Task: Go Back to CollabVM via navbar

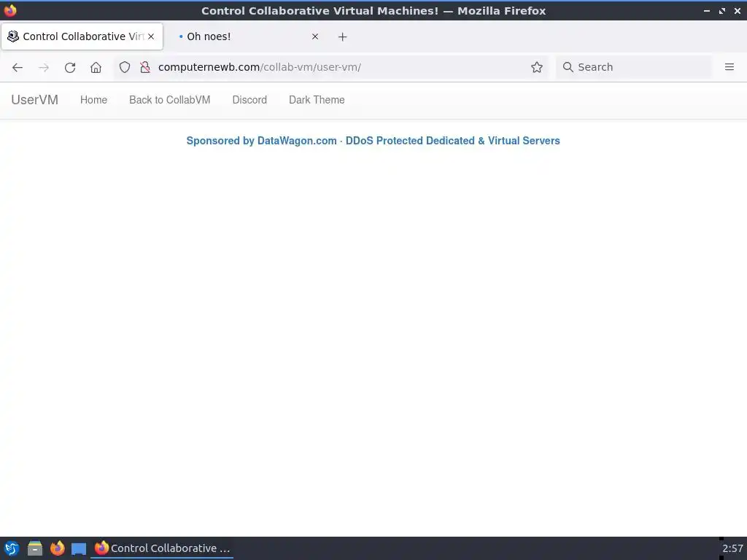Action: pyautogui.click(x=169, y=99)
